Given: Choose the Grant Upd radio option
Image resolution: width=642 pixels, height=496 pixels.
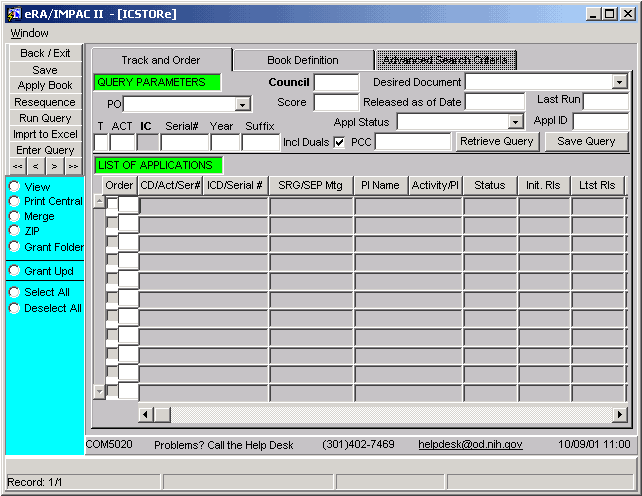Looking at the screenshot, I should [x=14, y=270].
